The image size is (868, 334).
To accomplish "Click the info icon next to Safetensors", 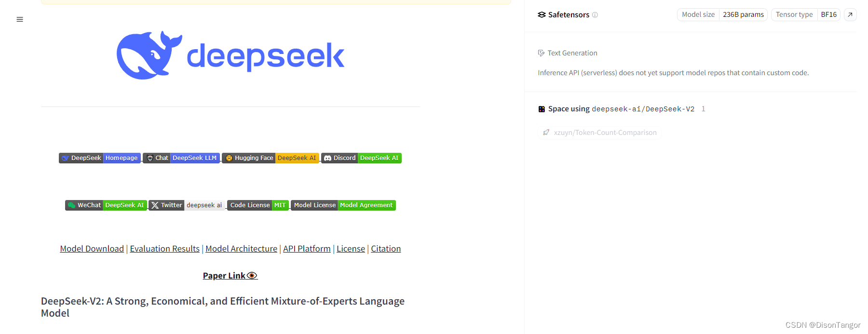I will pos(595,15).
